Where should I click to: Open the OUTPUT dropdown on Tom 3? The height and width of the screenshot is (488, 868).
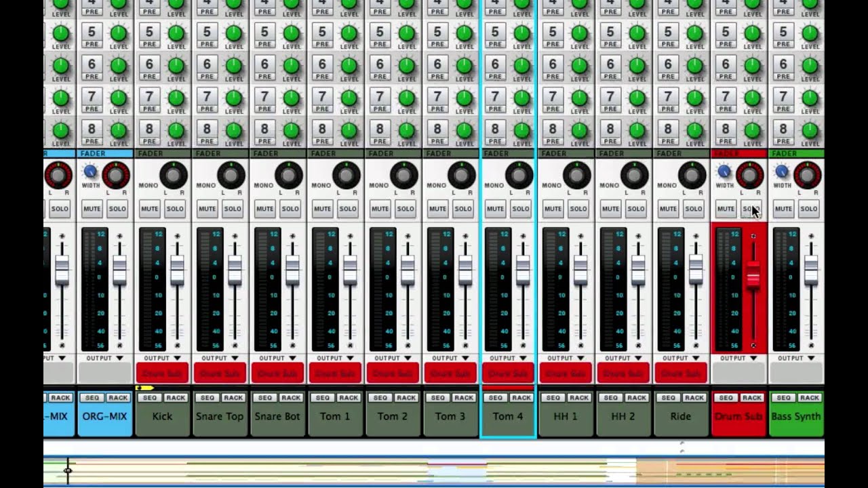451,358
